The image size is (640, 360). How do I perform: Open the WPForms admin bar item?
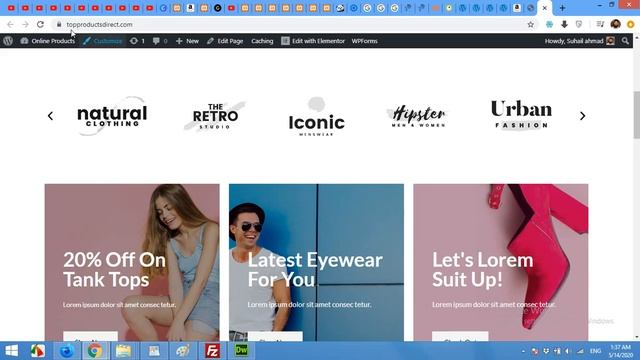(x=364, y=41)
